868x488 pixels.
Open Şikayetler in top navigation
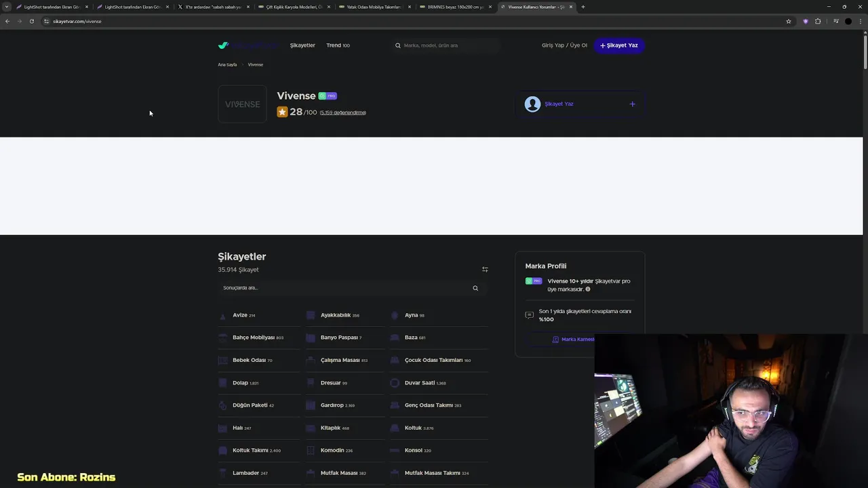click(x=302, y=45)
